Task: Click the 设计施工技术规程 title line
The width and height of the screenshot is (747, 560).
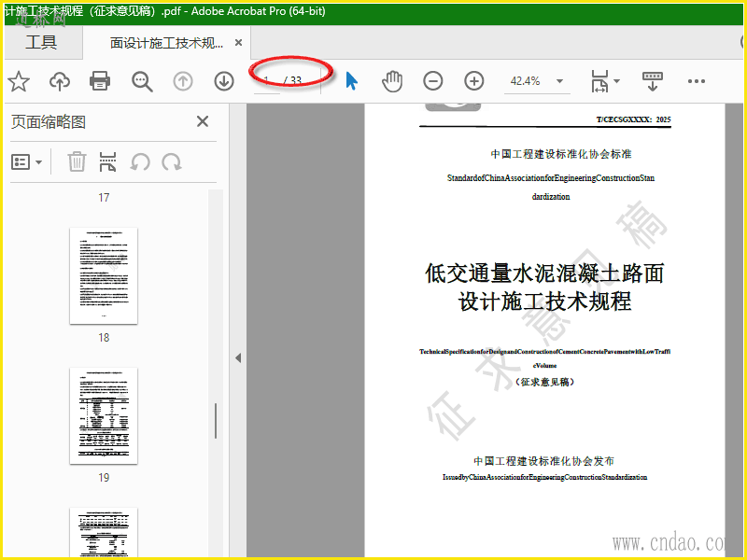Action: click(544, 301)
